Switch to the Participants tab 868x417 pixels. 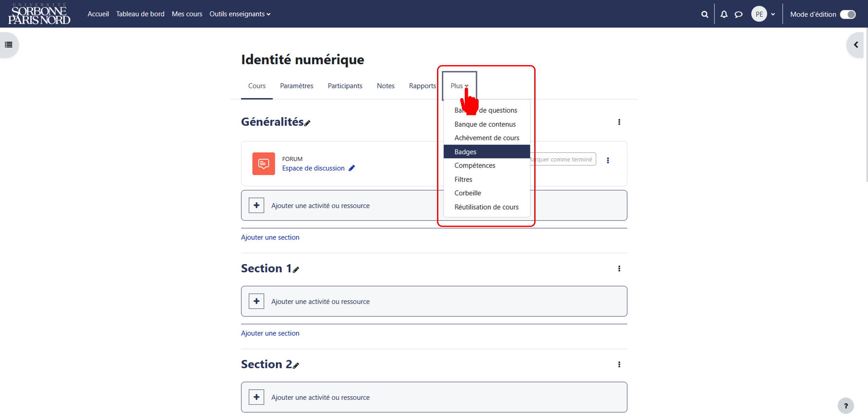coord(345,86)
